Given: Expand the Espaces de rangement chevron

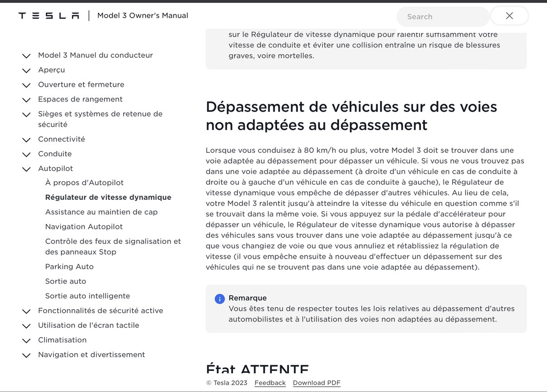Looking at the screenshot, I should pyautogui.click(x=26, y=99).
